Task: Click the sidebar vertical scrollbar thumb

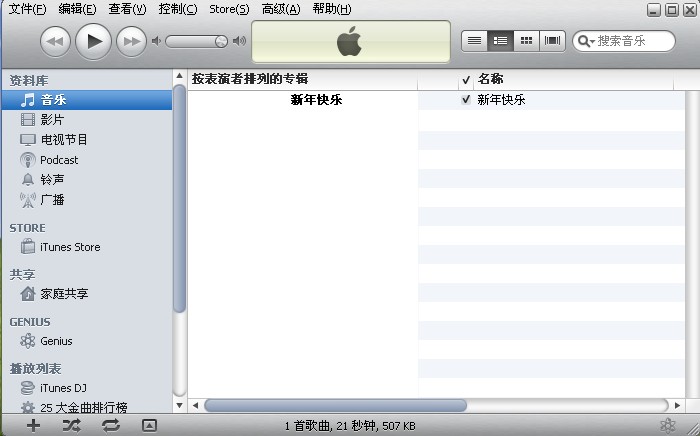Action: 179,199
